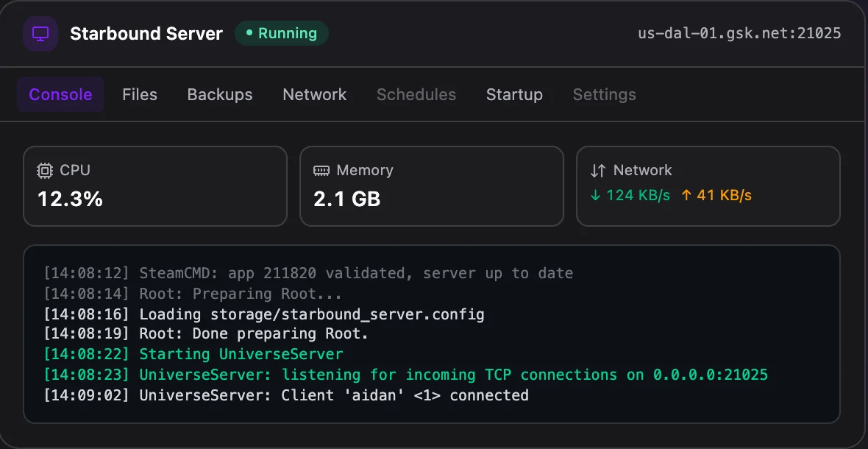Select the Schedules tab

coord(416,95)
